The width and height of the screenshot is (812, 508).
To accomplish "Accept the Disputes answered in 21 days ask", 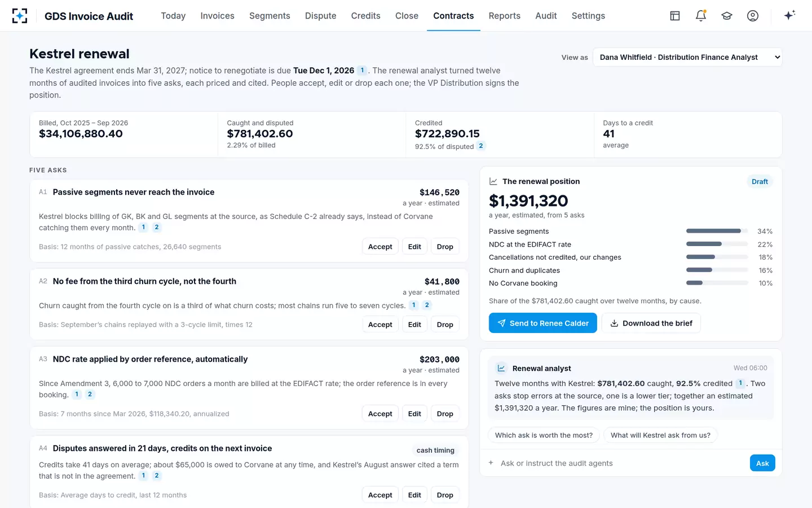I will [380, 495].
